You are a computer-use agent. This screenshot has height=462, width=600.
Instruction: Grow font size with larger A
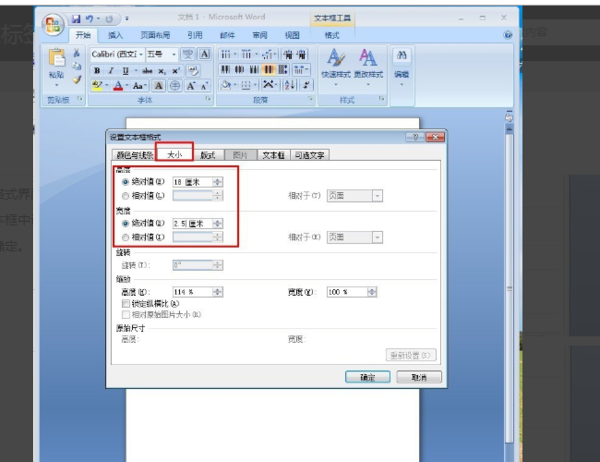click(191, 86)
